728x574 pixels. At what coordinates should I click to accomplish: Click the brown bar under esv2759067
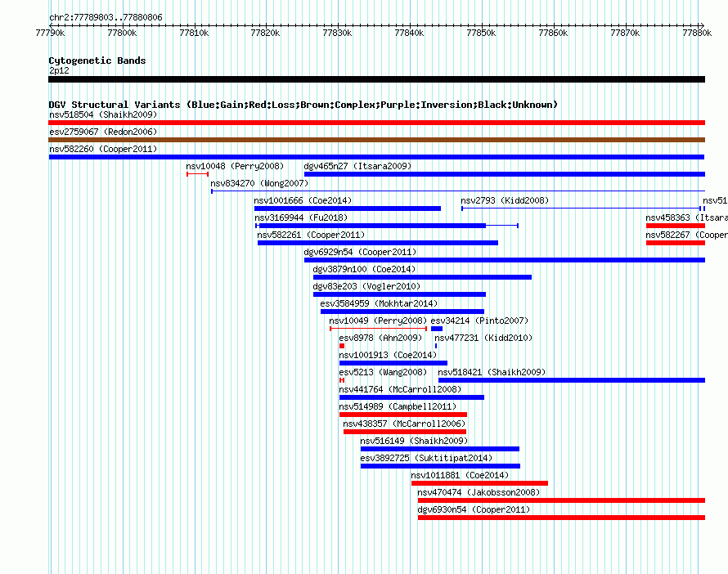pos(376,140)
